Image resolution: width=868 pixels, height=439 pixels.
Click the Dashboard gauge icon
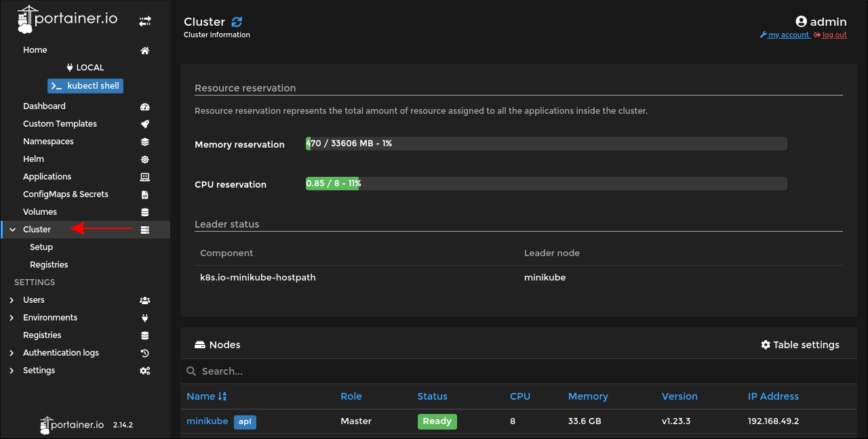pyautogui.click(x=144, y=106)
